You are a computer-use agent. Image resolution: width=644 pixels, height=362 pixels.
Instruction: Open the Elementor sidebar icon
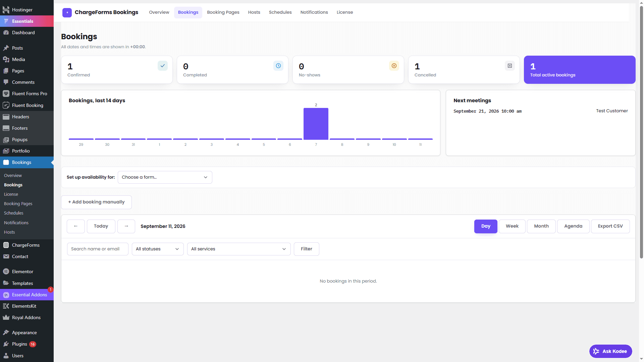tap(6, 271)
